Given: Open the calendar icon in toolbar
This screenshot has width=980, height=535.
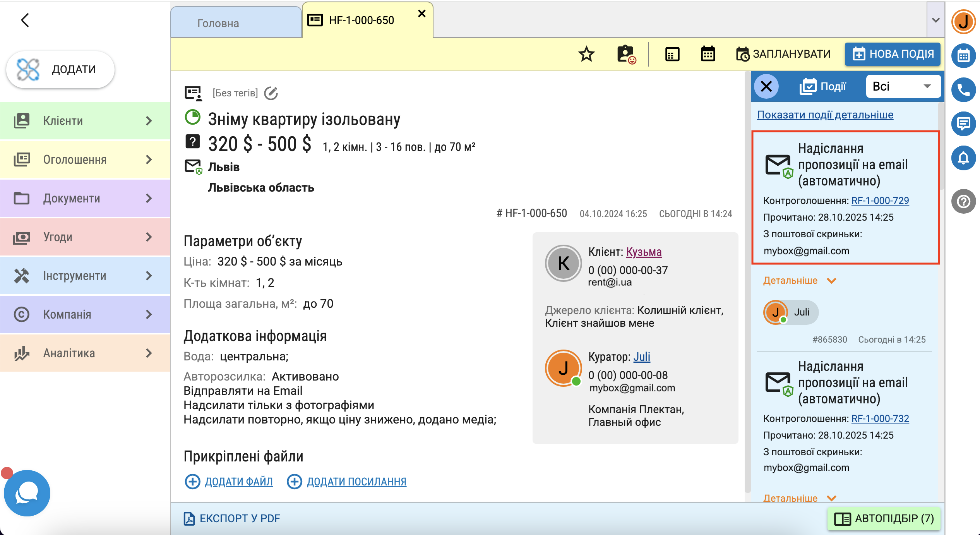Looking at the screenshot, I should pos(708,54).
